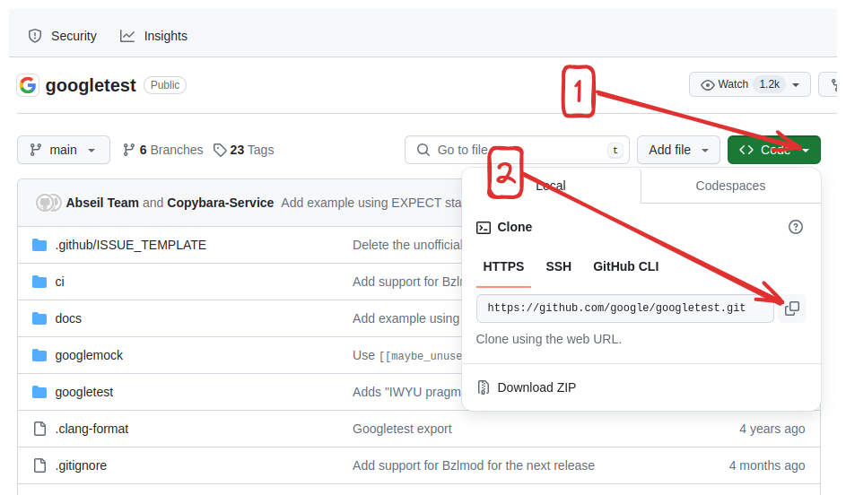
Task: Click the terminal icon next to Clone
Action: [x=484, y=228]
